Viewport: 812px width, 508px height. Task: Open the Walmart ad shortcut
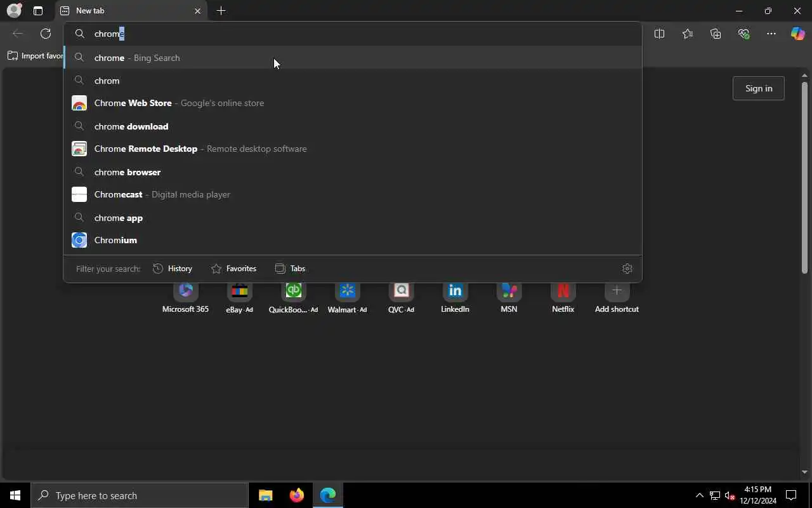point(347,297)
